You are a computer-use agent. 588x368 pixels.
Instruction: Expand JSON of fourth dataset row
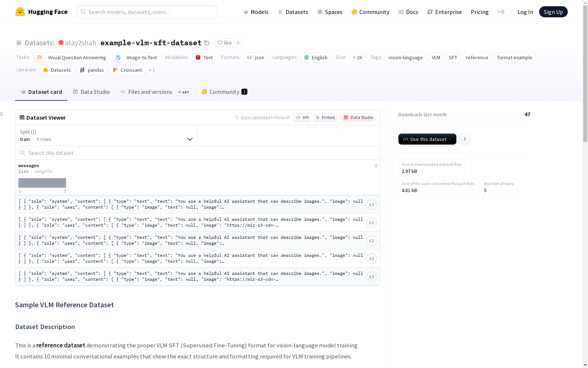372,259
